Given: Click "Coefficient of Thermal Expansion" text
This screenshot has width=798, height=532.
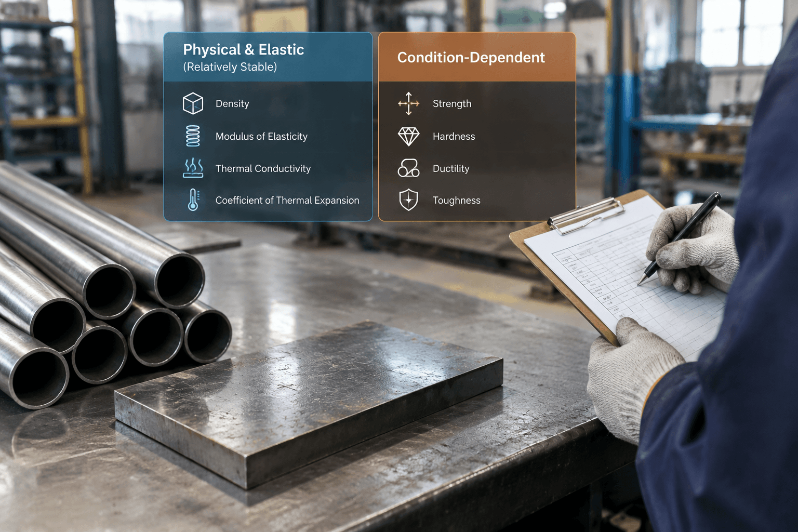Looking at the screenshot, I should click(287, 201).
